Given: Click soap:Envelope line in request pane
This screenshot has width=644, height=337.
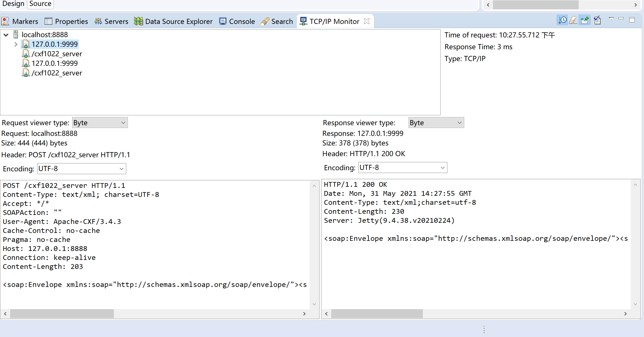Looking at the screenshot, I should coord(155,285).
